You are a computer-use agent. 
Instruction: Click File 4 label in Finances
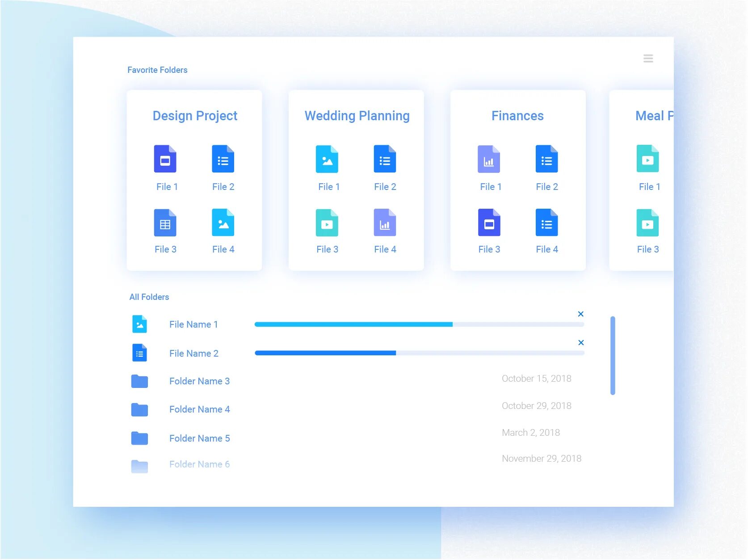[547, 249]
